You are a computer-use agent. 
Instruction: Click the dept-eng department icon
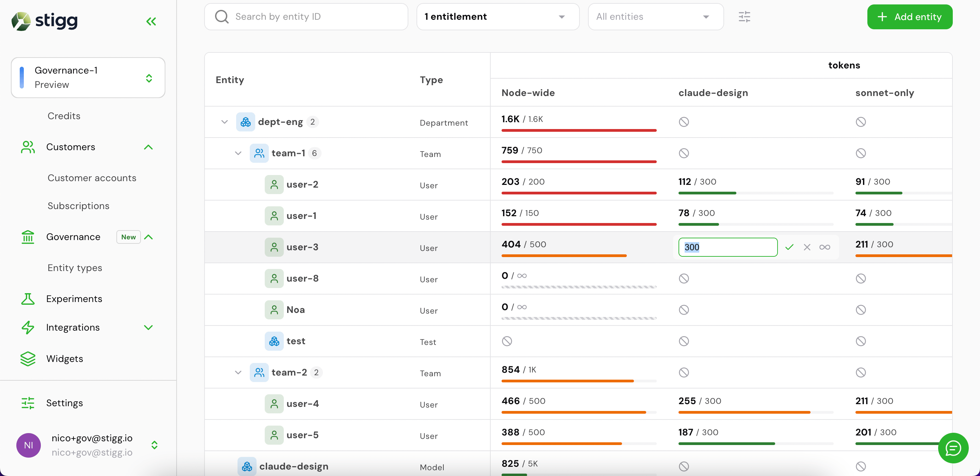click(x=245, y=122)
